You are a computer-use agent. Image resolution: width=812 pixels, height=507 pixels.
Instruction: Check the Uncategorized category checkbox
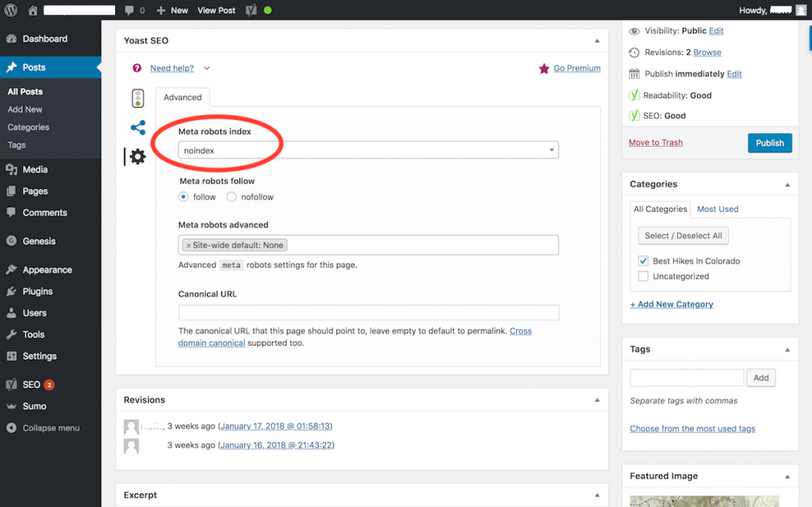pos(643,276)
